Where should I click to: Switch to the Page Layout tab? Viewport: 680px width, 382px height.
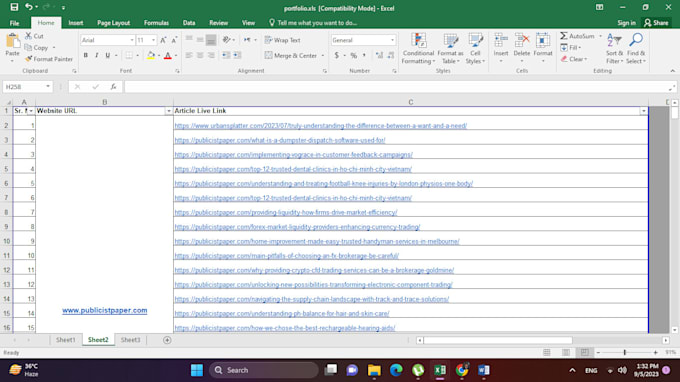[113, 23]
